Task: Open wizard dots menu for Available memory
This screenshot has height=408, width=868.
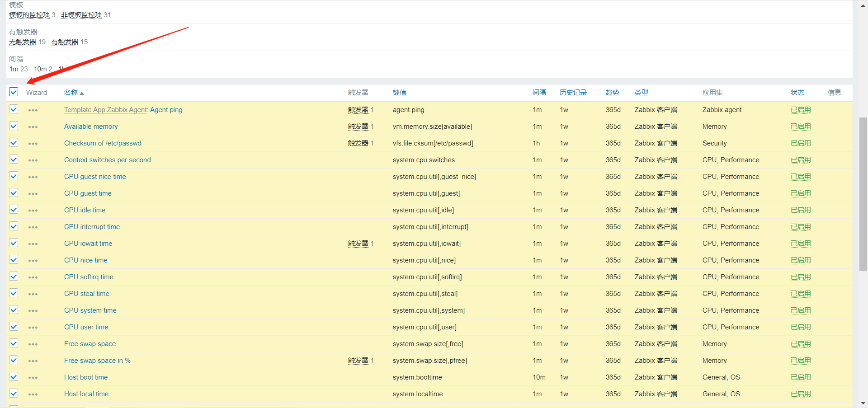Action: pyautogui.click(x=33, y=127)
